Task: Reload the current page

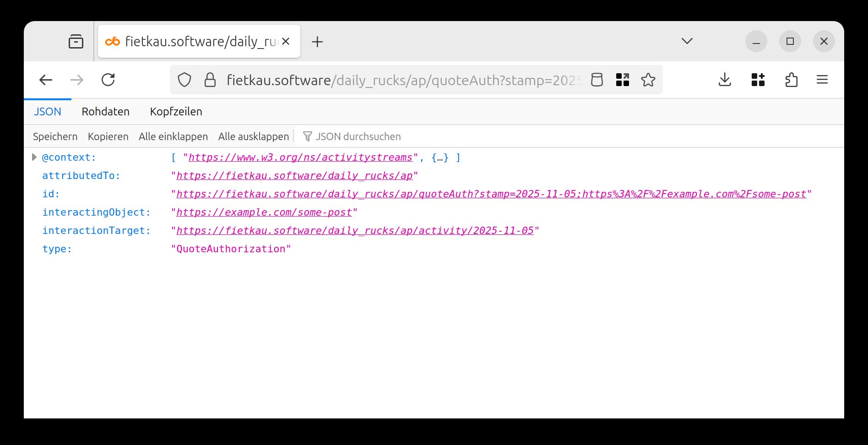Action: [x=108, y=80]
